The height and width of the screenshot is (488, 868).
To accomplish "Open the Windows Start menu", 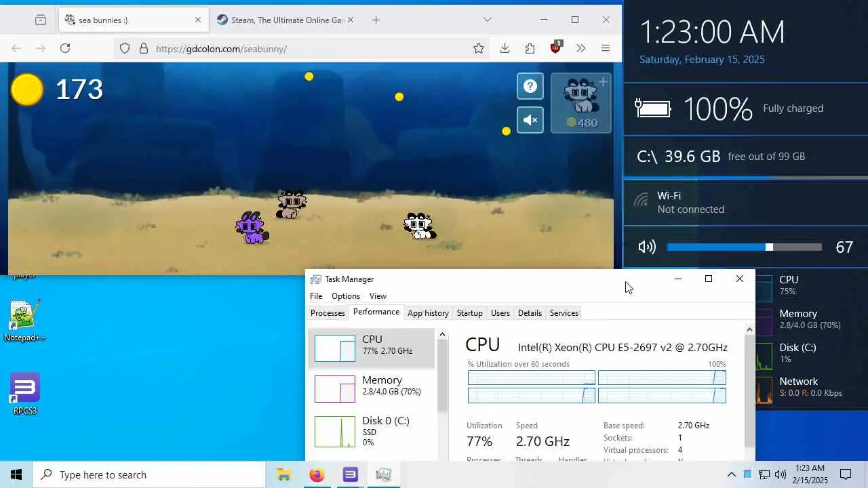I will coord(16,474).
